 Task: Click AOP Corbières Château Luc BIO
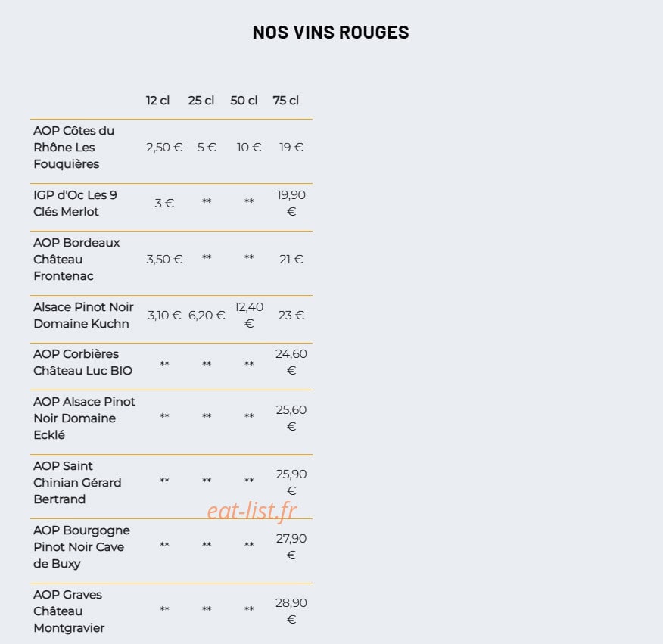83,362
